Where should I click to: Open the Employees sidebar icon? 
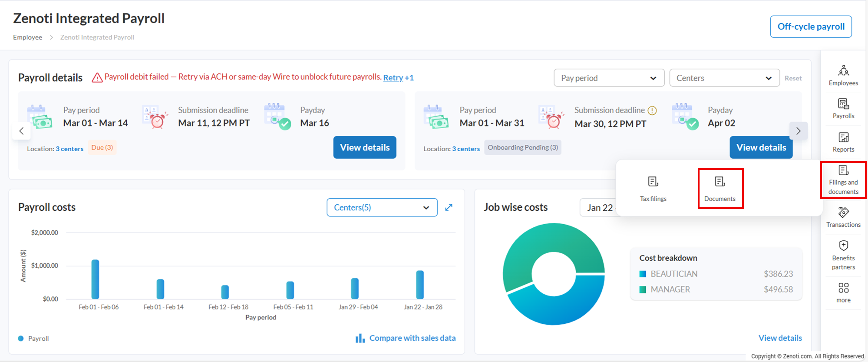click(x=843, y=75)
